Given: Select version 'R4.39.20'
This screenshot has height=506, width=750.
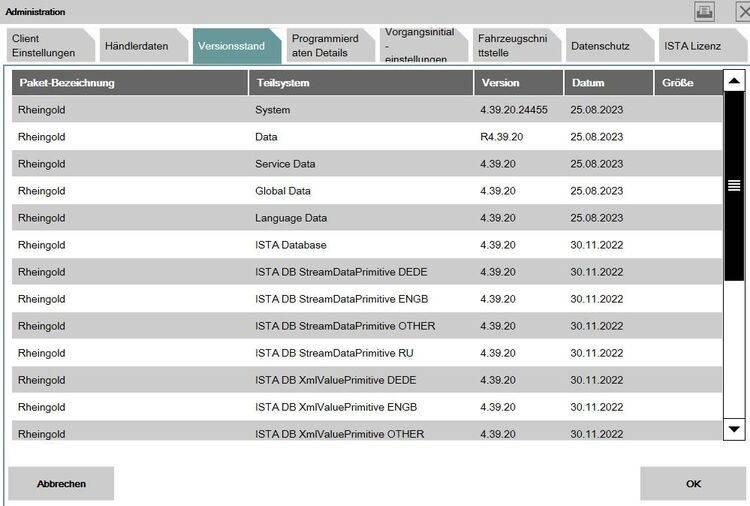Looking at the screenshot, I should pos(501,137).
